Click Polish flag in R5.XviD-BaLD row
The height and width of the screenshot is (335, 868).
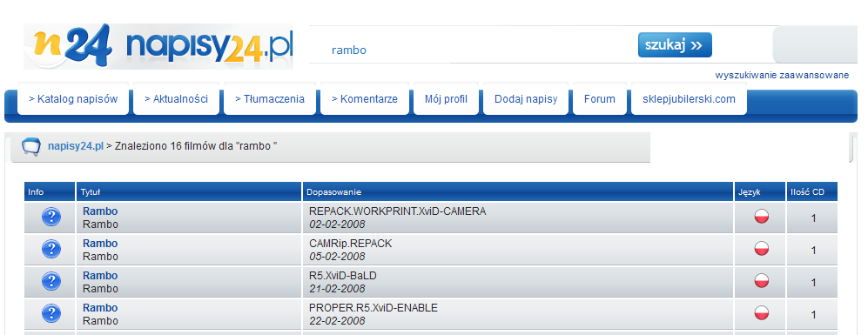click(x=762, y=280)
